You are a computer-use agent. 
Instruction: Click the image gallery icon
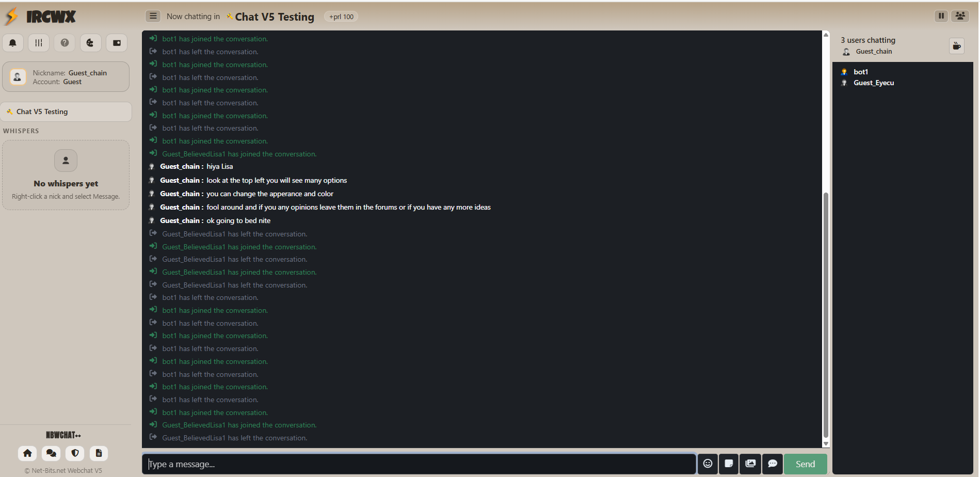tap(750, 464)
